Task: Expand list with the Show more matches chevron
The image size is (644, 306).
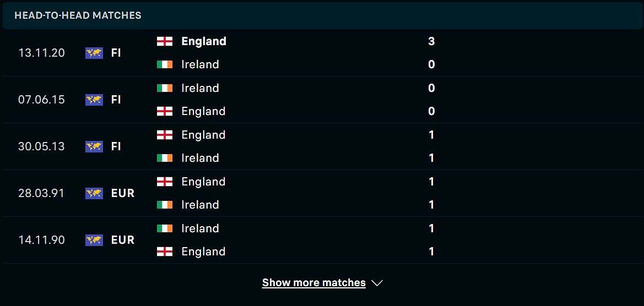Action: click(x=377, y=283)
